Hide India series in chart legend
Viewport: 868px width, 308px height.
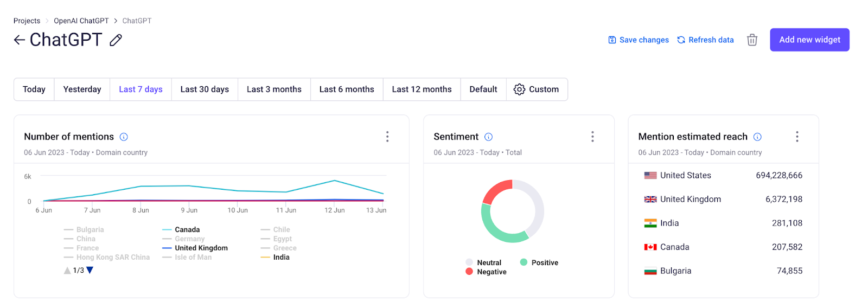click(x=281, y=258)
